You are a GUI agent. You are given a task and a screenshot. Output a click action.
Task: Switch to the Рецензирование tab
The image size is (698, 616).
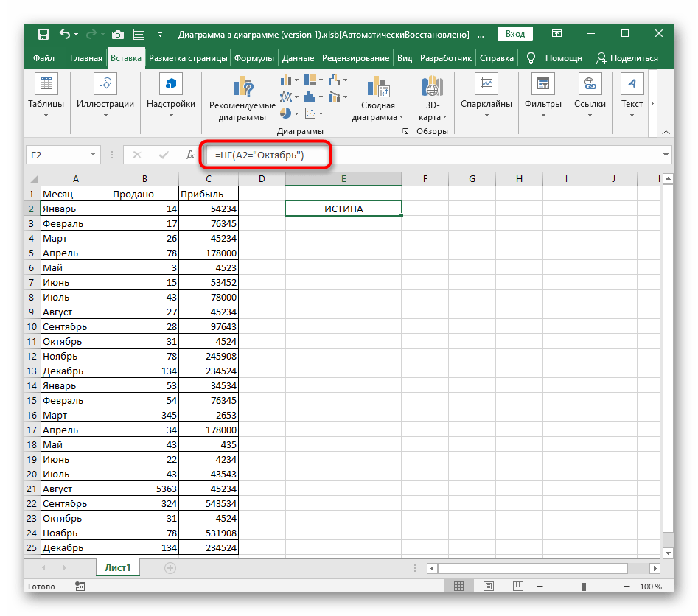[355, 58]
